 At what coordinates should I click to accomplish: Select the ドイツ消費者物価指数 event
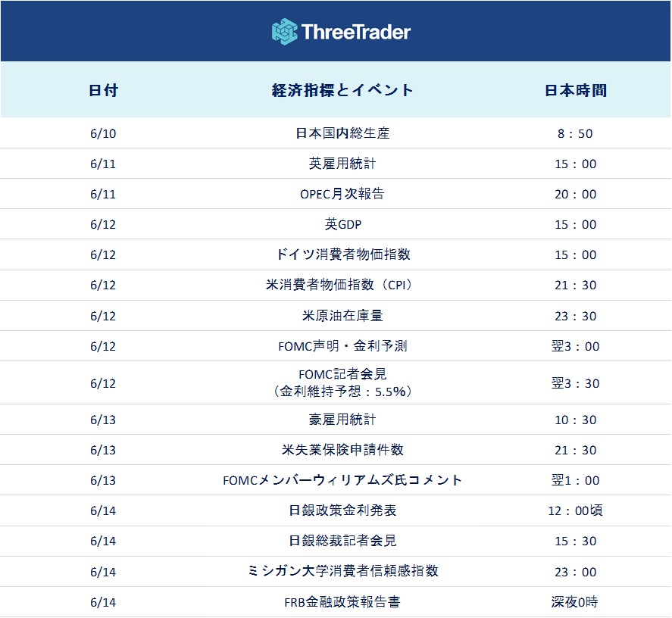pos(342,254)
